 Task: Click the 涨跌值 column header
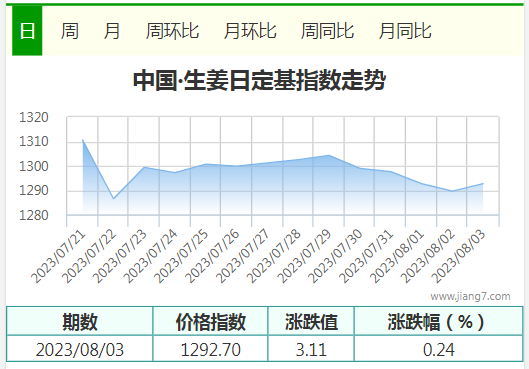click(311, 321)
